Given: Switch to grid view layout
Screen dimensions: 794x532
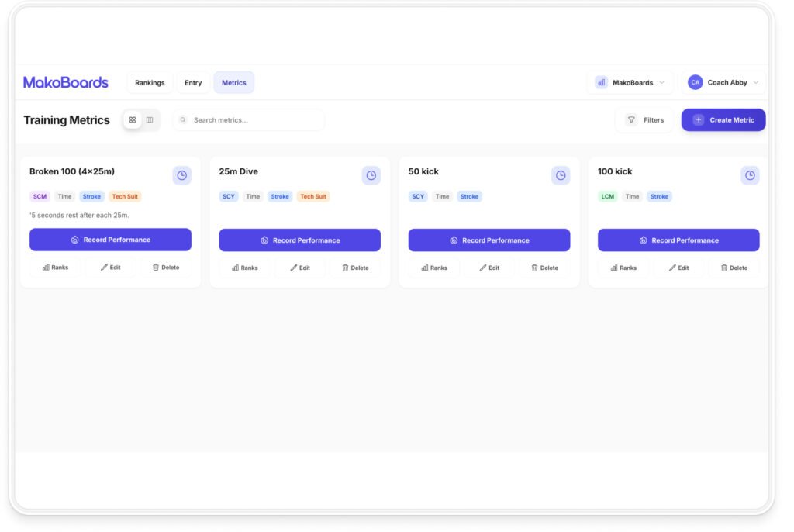Looking at the screenshot, I should click(133, 120).
